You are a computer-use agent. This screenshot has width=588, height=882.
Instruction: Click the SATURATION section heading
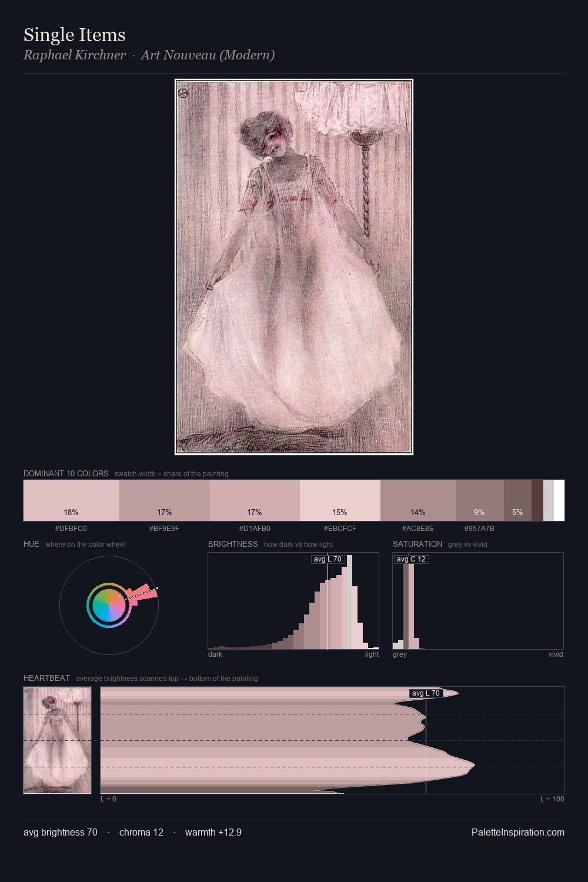(x=417, y=544)
